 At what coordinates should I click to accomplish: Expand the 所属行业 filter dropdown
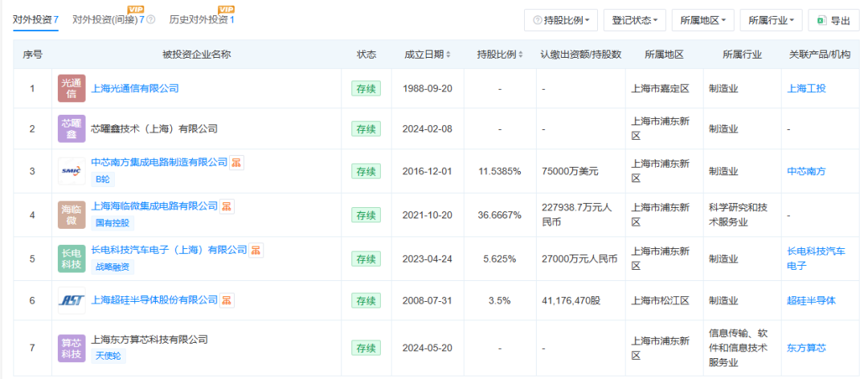pyautogui.click(x=771, y=20)
